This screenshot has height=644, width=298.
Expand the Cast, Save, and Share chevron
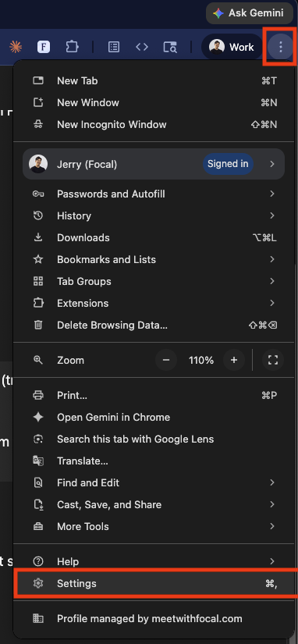(x=271, y=504)
